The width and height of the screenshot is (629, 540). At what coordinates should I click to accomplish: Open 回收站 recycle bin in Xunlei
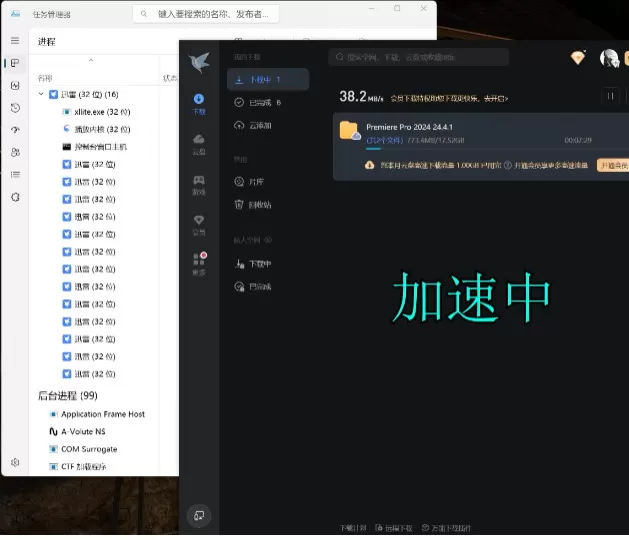coord(268,205)
